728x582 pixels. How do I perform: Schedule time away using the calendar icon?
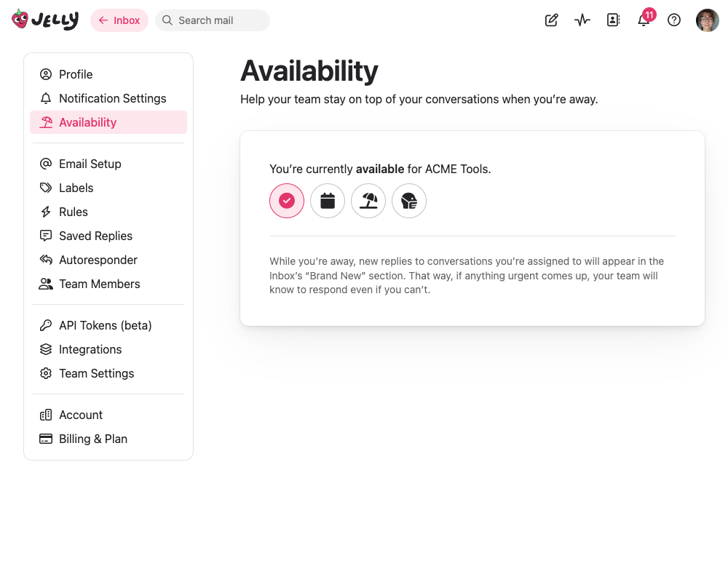[328, 201]
